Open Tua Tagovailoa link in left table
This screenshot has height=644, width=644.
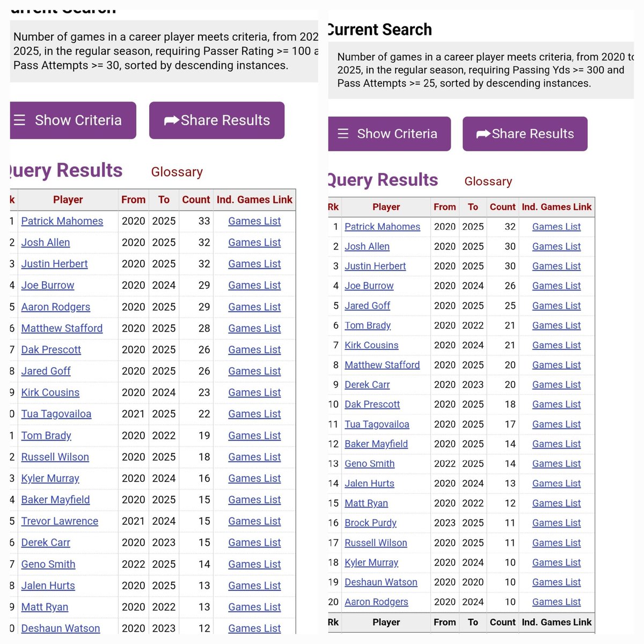[56, 414]
